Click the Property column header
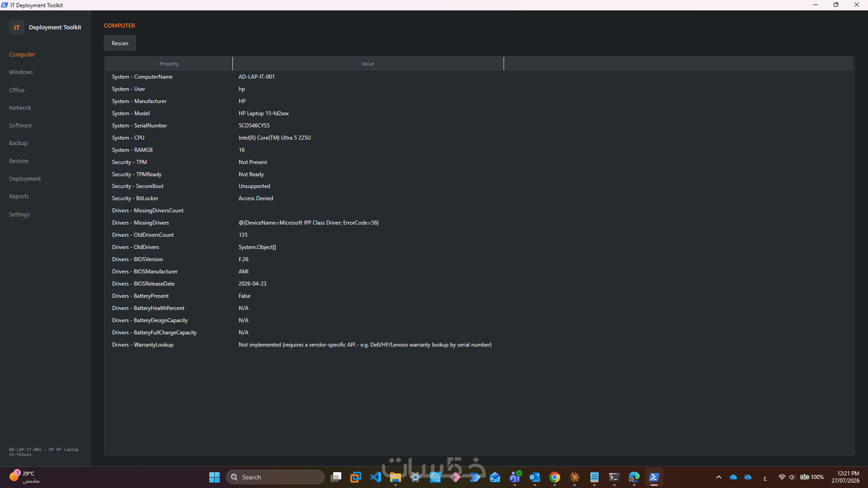 [x=169, y=64]
